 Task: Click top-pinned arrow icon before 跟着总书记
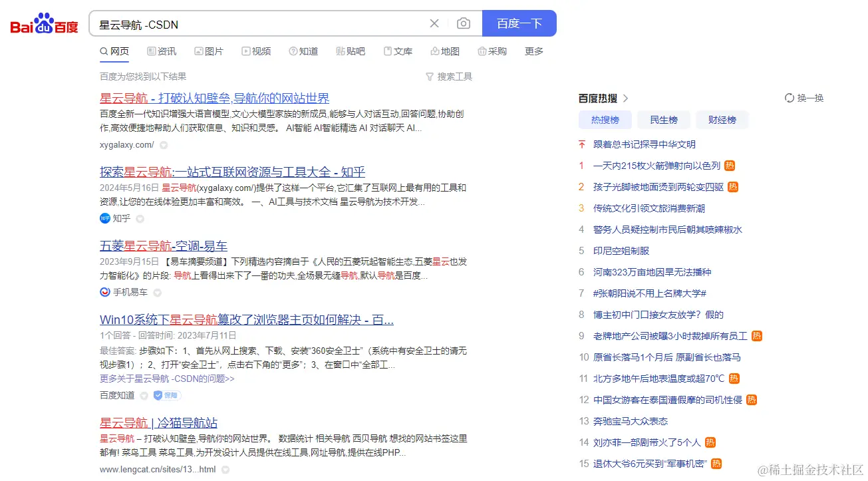582,144
